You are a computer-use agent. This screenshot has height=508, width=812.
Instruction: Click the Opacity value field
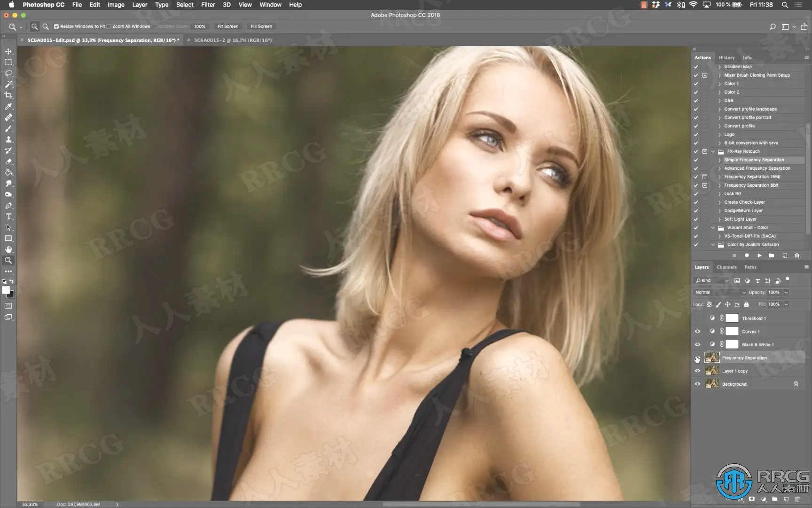pyautogui.click(x=774, y=292)
